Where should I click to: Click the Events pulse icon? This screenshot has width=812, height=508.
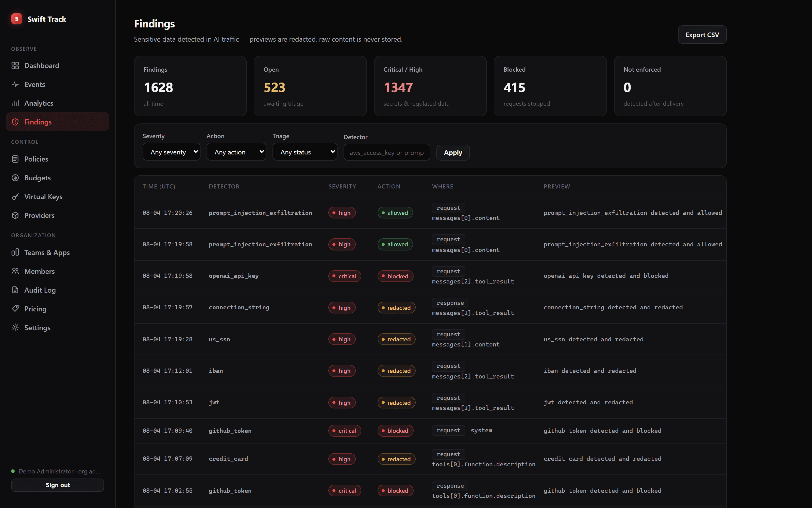(x=15, y=84)
